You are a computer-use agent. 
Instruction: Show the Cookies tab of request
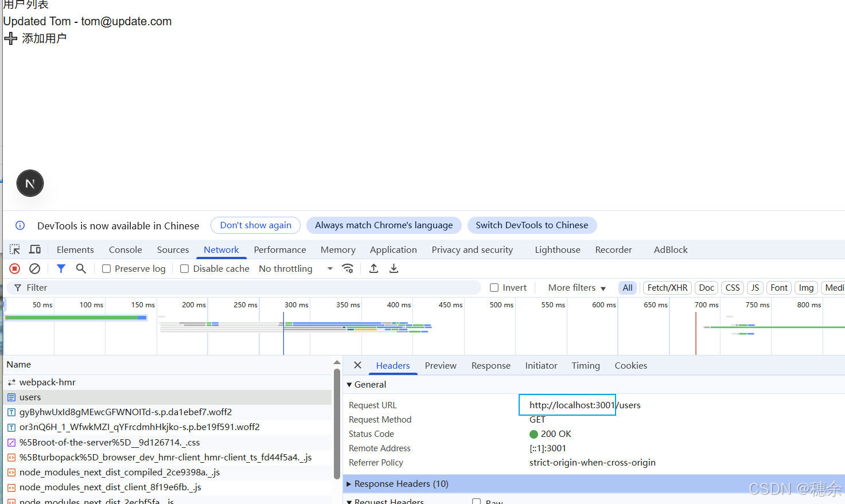pyautogui.click(x=630, y=365)
